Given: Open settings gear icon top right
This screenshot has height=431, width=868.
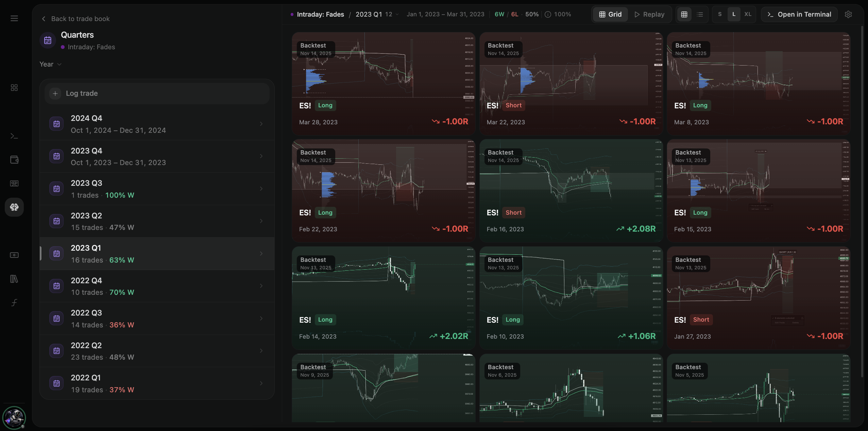Looking at the screenshot, I should pos(848,14).
